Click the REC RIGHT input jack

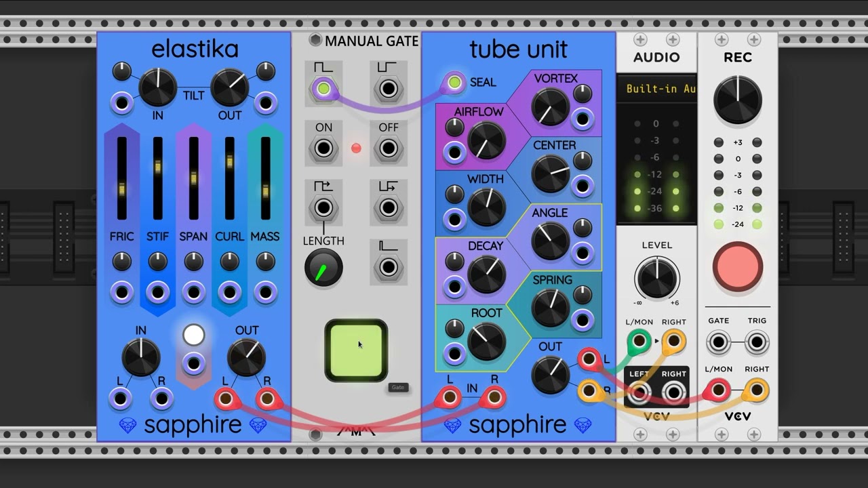click(757, 390)
